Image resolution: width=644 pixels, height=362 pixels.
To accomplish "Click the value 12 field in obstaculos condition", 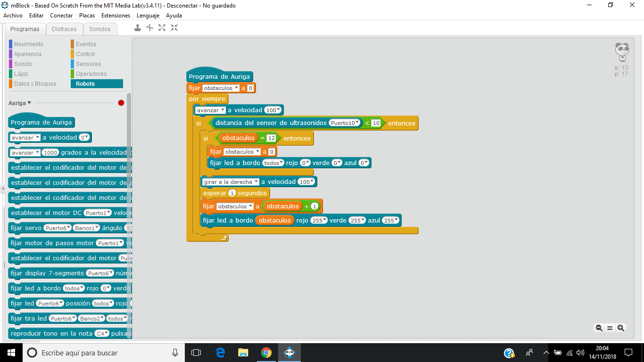I will tap(271, 138).
